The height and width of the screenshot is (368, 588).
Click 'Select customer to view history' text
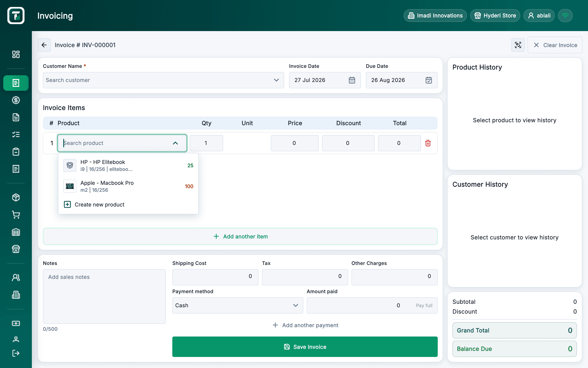(514, 237)
